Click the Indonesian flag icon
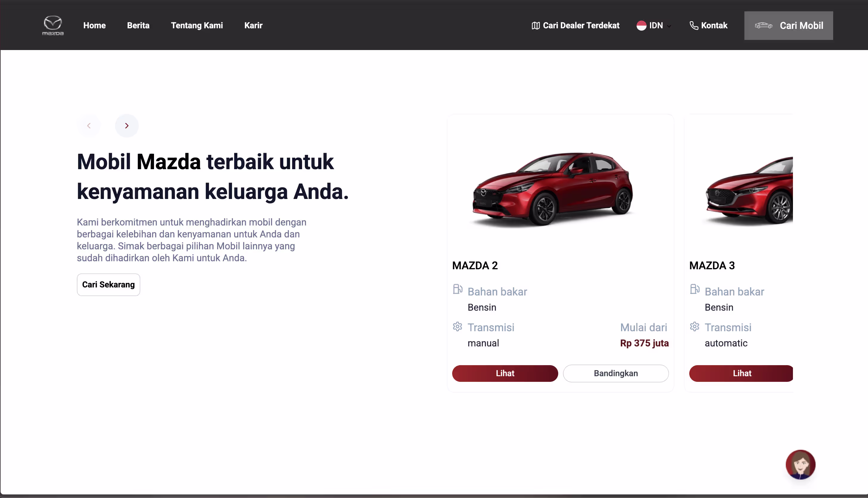The width and height of the screenshot is (868, 498). tap(641, 26)
